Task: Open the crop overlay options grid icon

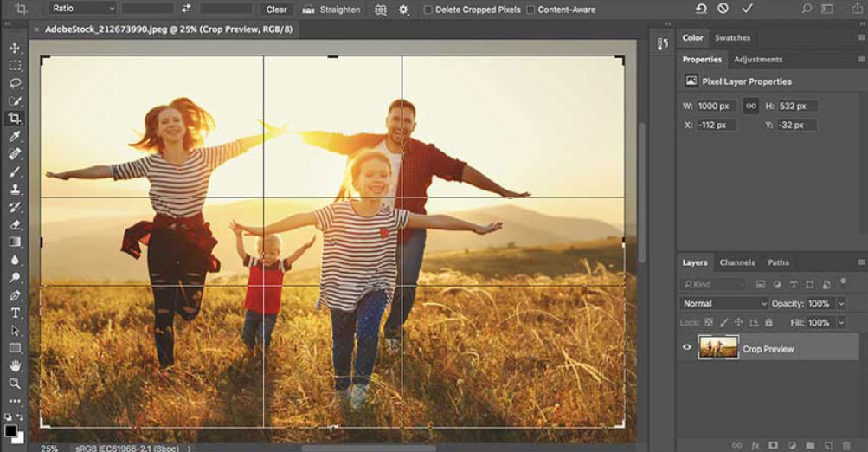Action: [380, 10]
